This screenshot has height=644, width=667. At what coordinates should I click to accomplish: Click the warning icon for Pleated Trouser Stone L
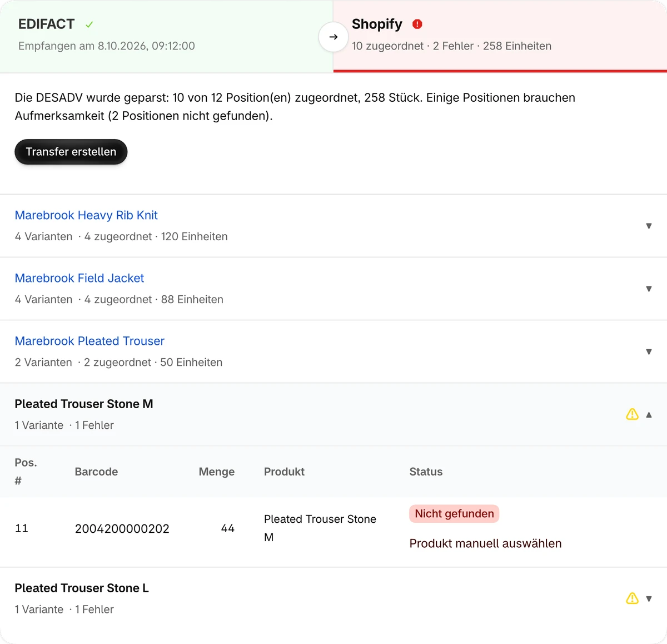(x=633, y=598)
